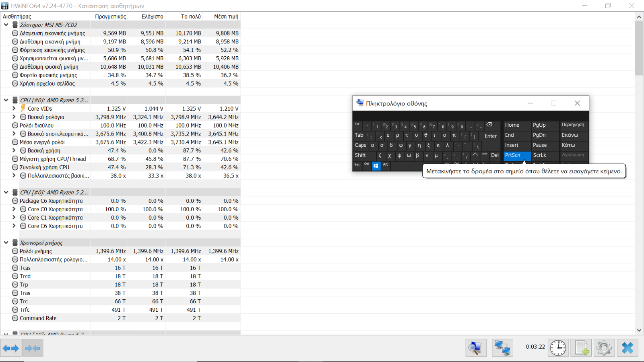
Task: Click sensor icon beside Ρολόι διαύλου
Action: point(15,125)
